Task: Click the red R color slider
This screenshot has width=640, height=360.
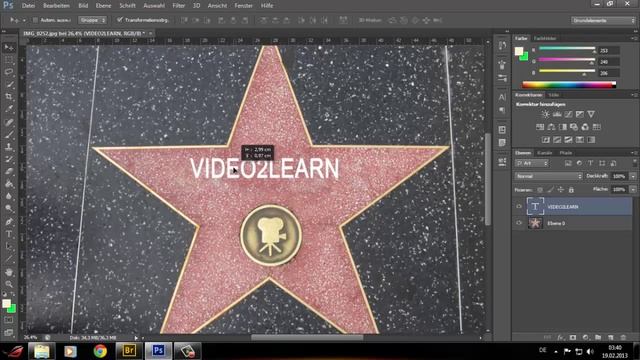Action: click(567, 49)
